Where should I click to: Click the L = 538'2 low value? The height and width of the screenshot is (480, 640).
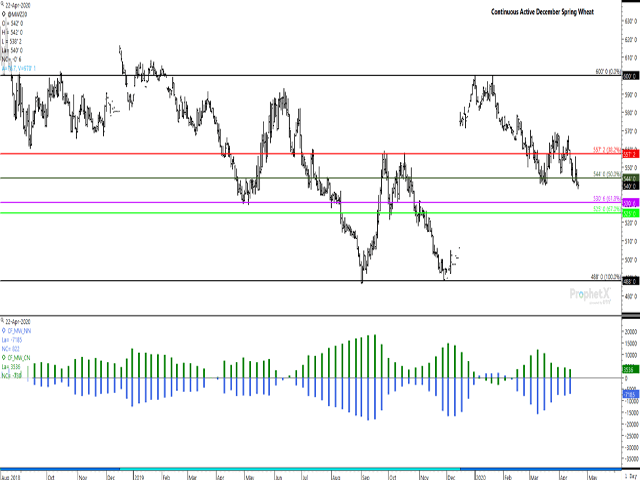(11, 42)
